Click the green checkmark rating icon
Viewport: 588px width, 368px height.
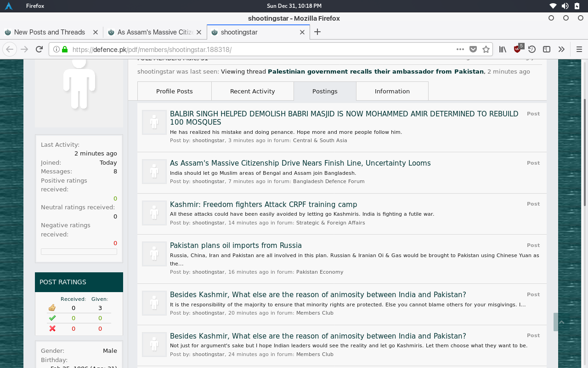click(52, 318)
